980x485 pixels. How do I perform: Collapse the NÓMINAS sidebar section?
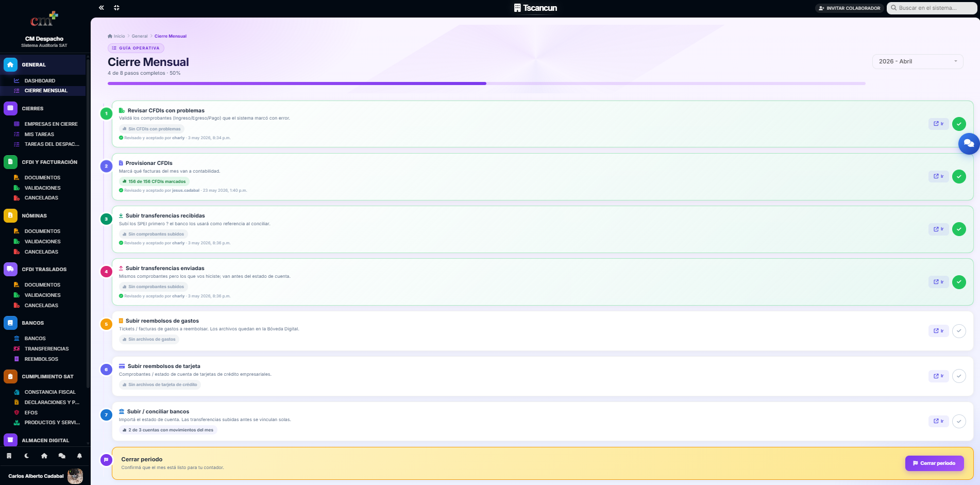[x=43, y=215]
